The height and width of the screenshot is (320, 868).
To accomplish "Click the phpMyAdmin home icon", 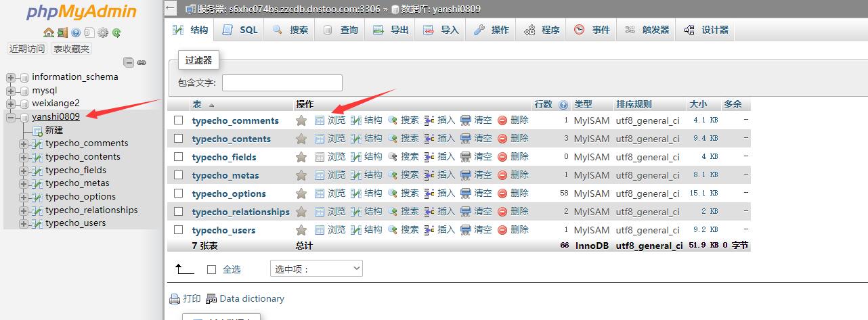I will pyautogui.click(x=48, y=32).
